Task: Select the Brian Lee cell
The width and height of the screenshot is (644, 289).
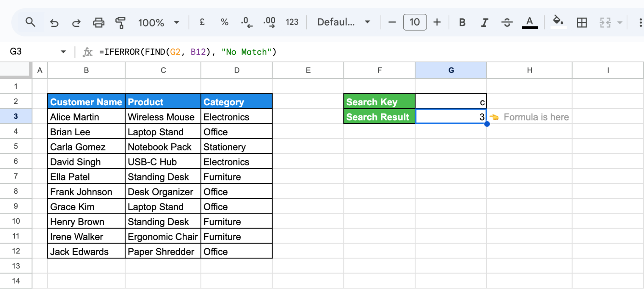Action: coord(86,131)
